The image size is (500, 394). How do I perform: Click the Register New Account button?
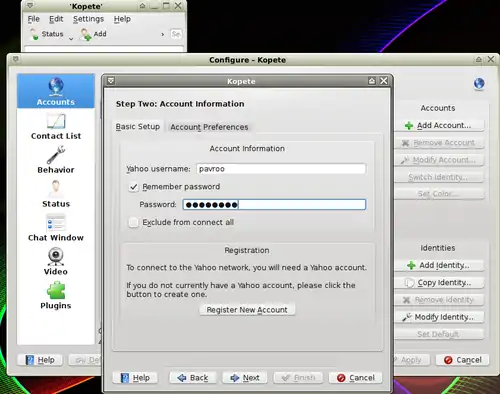point(247,310)
